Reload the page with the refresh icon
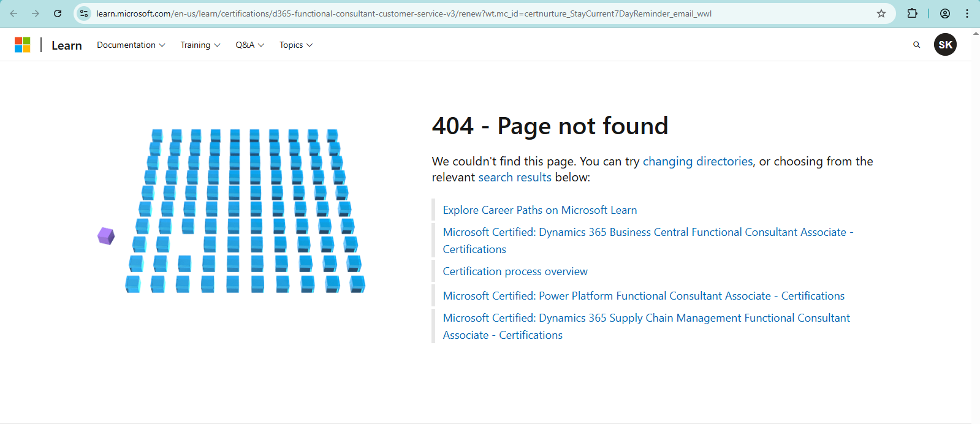Screen dimensions: 980x424 [x=58, y=13]
